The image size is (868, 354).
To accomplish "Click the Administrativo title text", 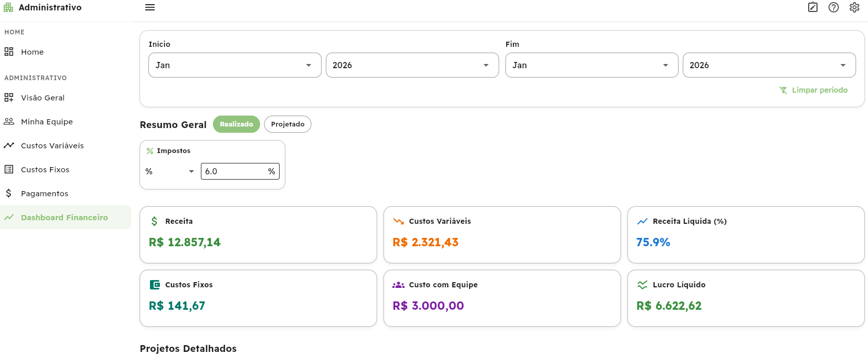I will coord(50,7).
